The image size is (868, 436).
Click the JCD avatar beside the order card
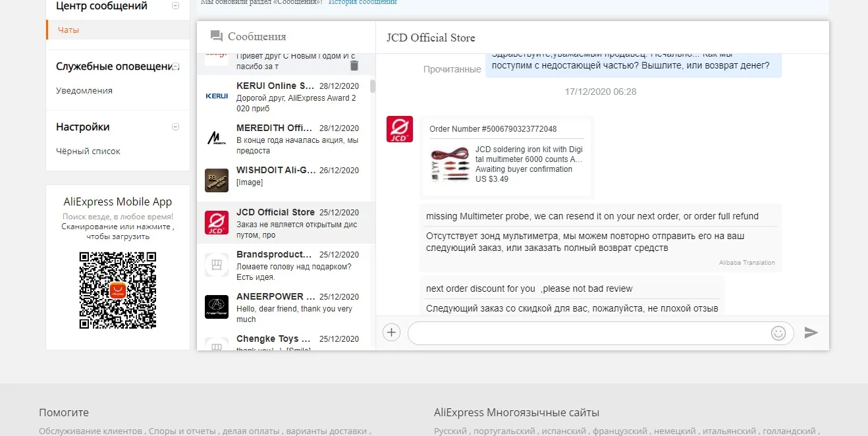point(400,129)
